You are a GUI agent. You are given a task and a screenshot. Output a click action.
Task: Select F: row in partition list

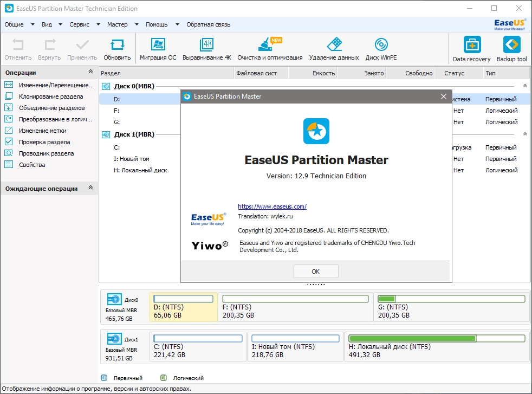click(x=140, y=111)
